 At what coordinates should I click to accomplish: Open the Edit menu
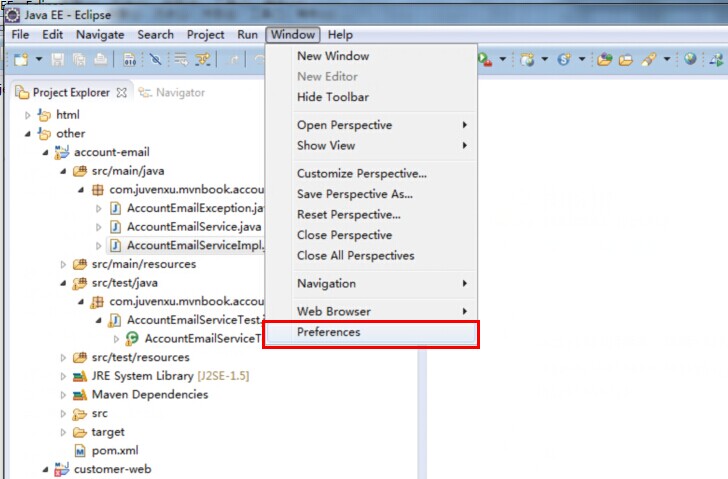[x=52, y=35]
